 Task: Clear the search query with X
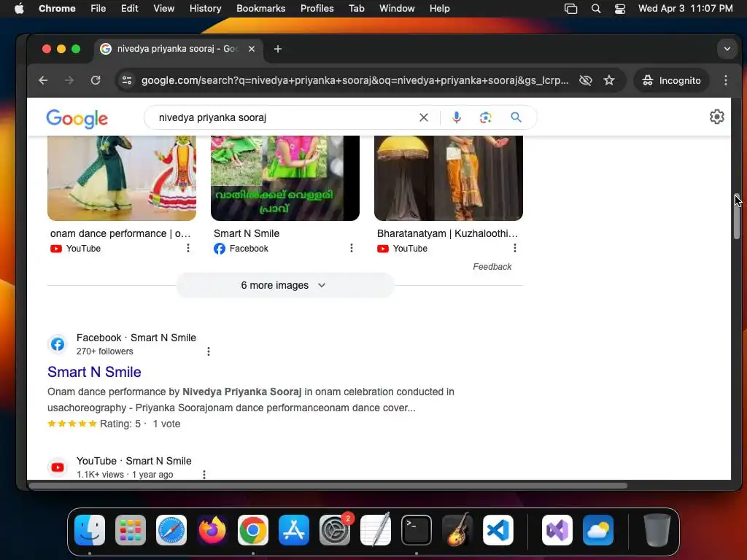[x=424, y=117]
